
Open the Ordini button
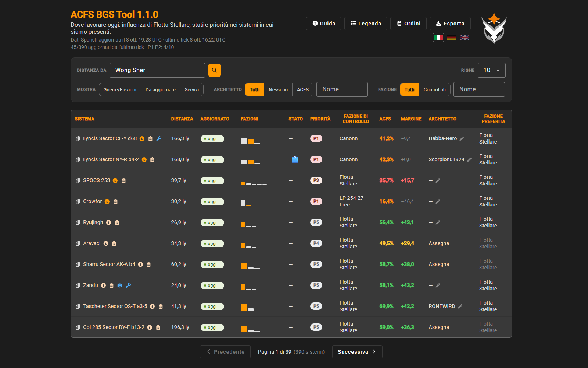point(408,24)
